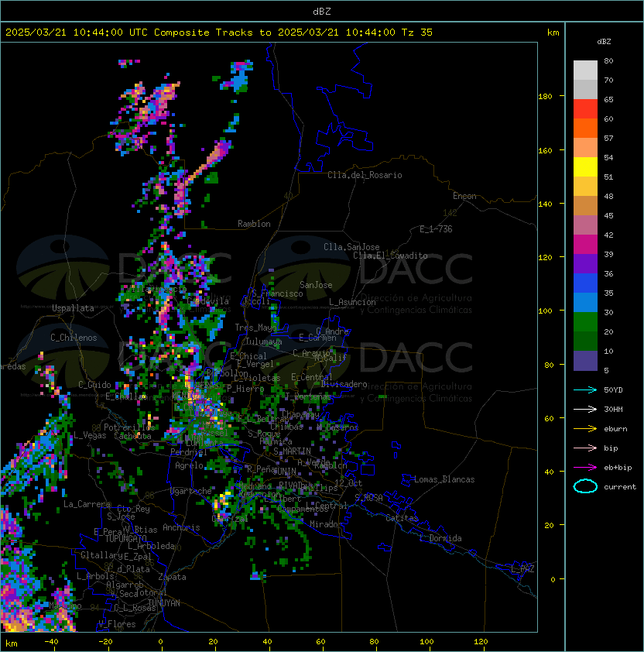Viewport: 644px width, 652px height.
Task: Click the white 30HM arrow in legend
Action: click(x=585, y=409)
